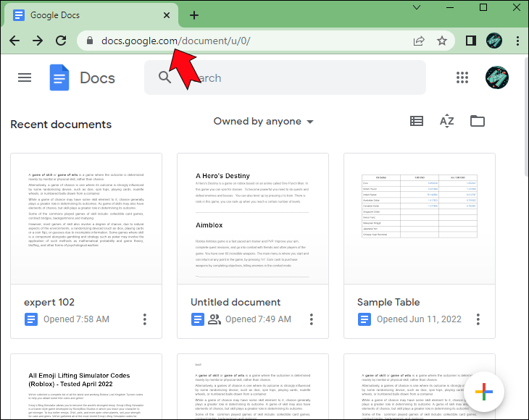529x420 pixels.
Task: Open a new browser tab
Action: (x=194, y=15)
